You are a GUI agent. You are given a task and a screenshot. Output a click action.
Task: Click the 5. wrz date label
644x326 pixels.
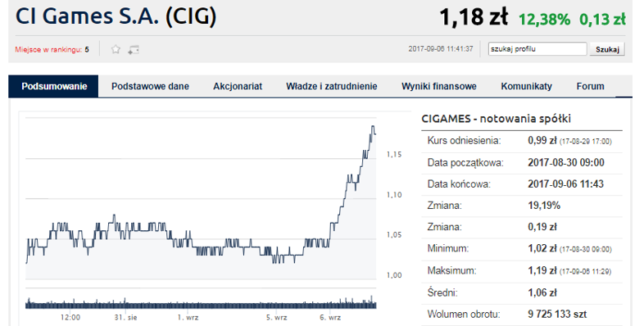coord(276,317)
